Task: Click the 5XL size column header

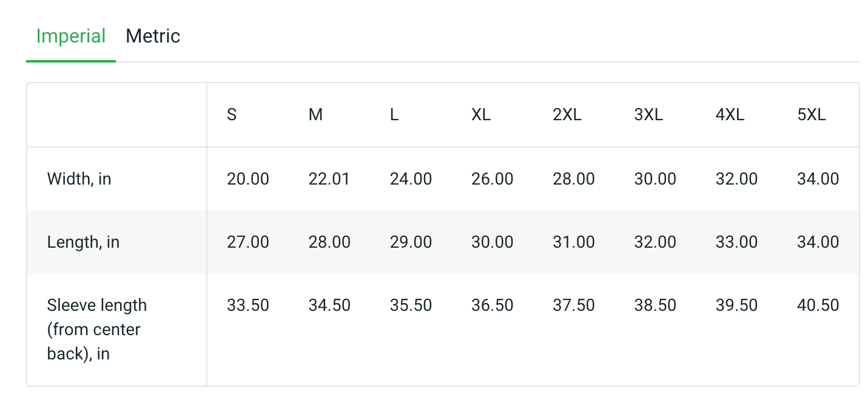Action: point(812,115)
